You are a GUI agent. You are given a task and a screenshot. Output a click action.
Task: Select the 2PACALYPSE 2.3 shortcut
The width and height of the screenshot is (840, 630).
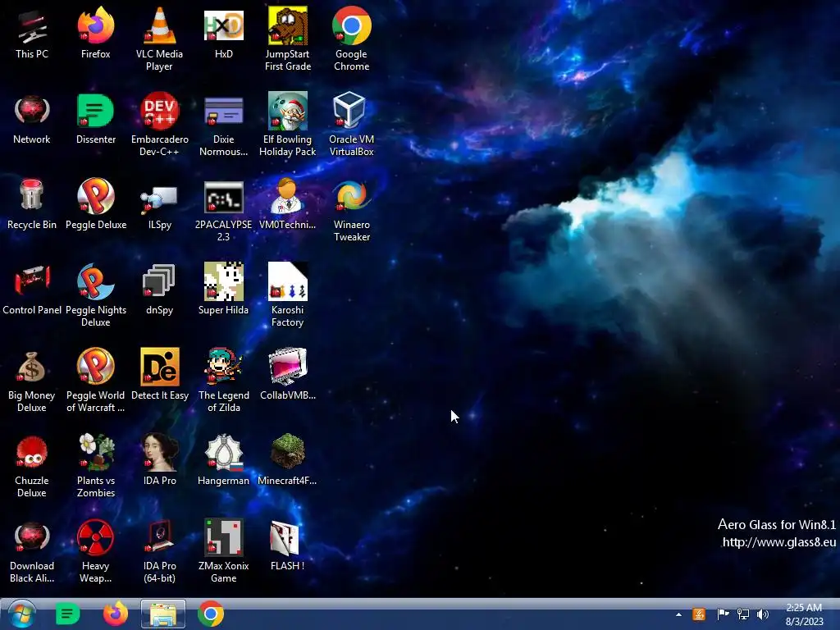(x=223, y=210)
